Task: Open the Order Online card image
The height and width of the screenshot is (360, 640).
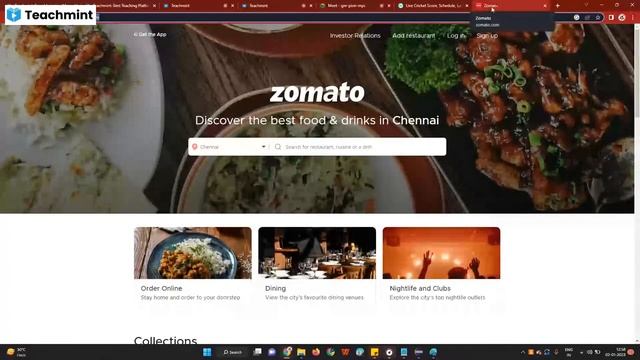Action: click(193, 253)
